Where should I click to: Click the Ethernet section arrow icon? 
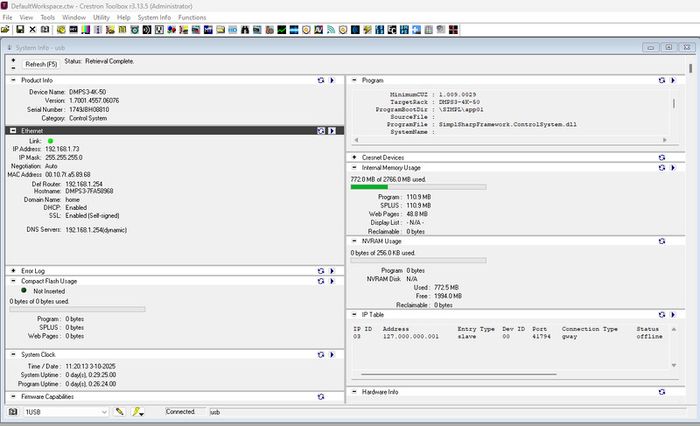332,130
